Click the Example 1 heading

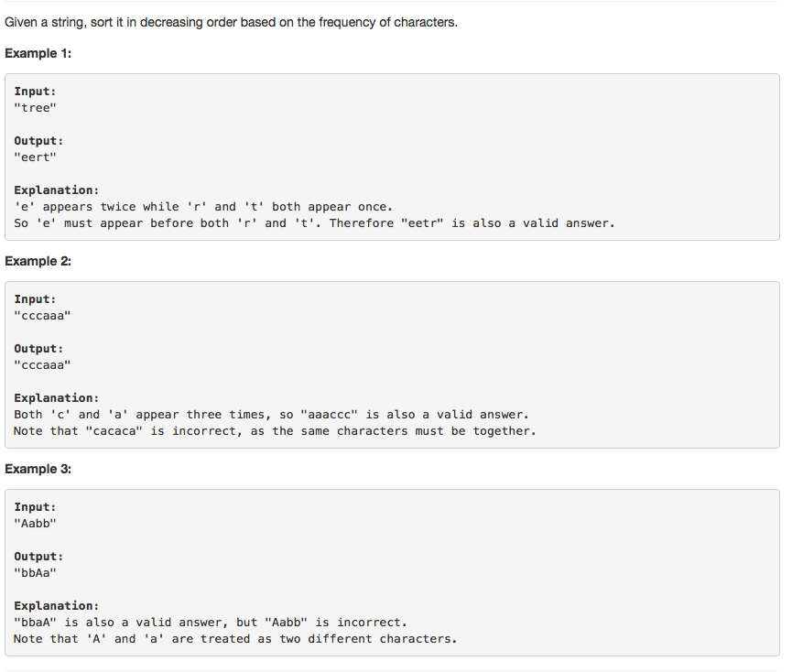point(38,53)
